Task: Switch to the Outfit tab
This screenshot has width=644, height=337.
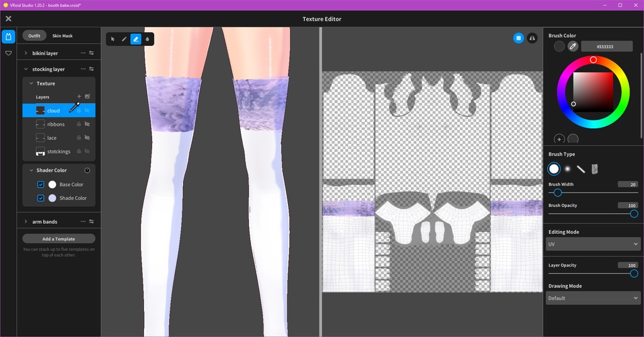Action: coord(34,36)
